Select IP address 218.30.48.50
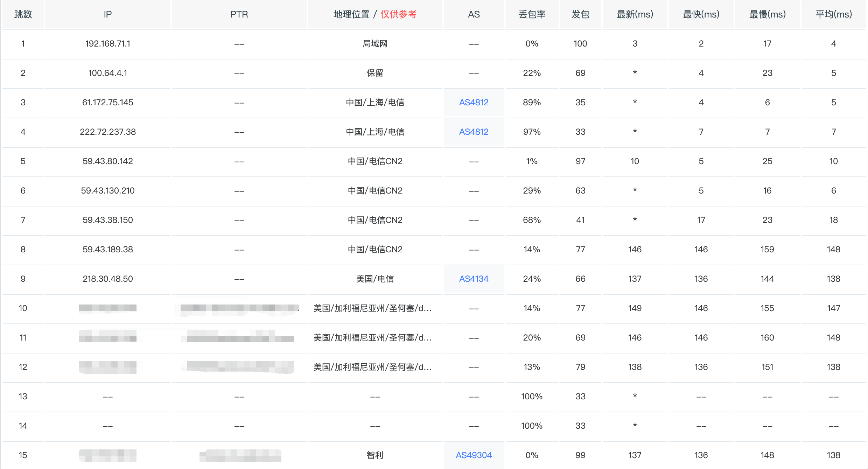 [108, 279]
